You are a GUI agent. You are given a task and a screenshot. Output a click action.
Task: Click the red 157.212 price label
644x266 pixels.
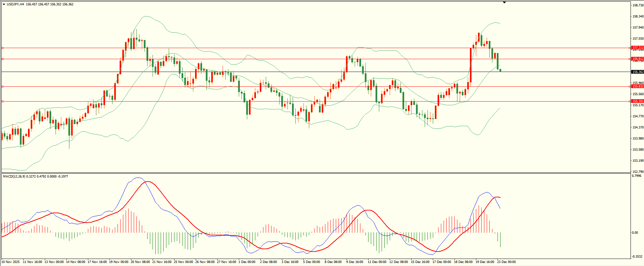pos(637,48)
